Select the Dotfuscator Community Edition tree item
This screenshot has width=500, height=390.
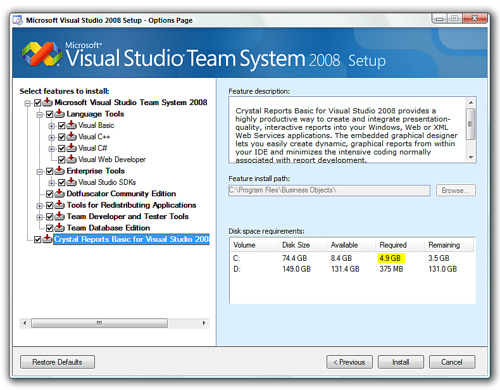tap(121, 194)
